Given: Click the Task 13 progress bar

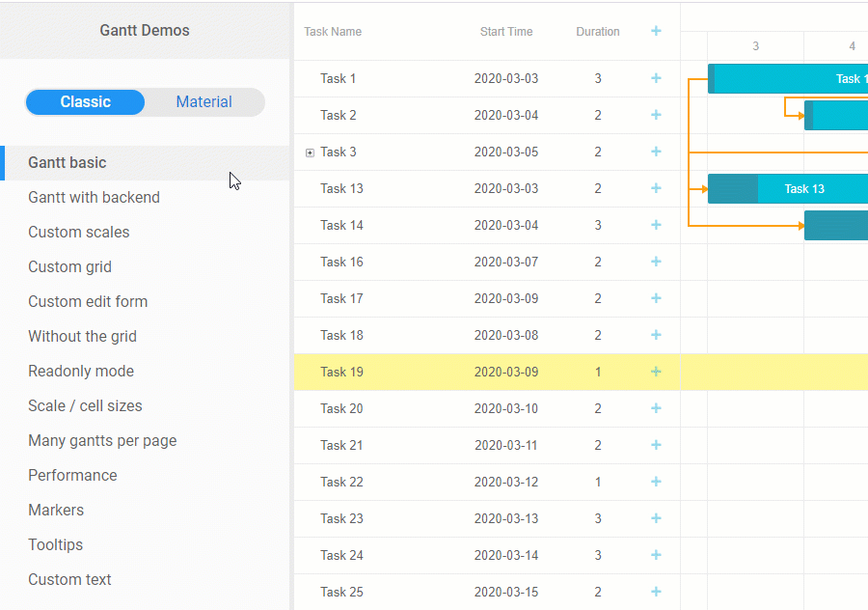Looking at the screenshot, I should coord(731,188).
